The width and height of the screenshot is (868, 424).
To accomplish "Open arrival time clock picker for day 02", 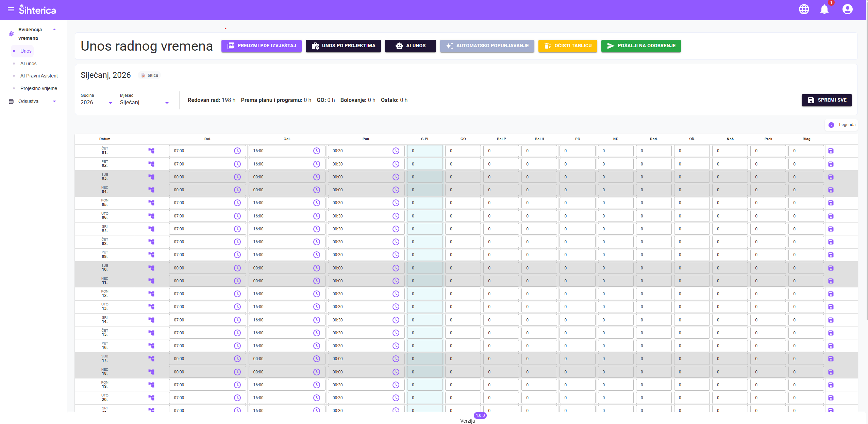I will tap(237, 164).
